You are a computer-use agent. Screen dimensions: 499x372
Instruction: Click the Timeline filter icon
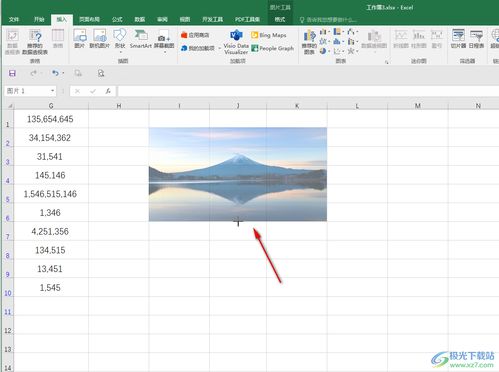(x=476, y=39)
